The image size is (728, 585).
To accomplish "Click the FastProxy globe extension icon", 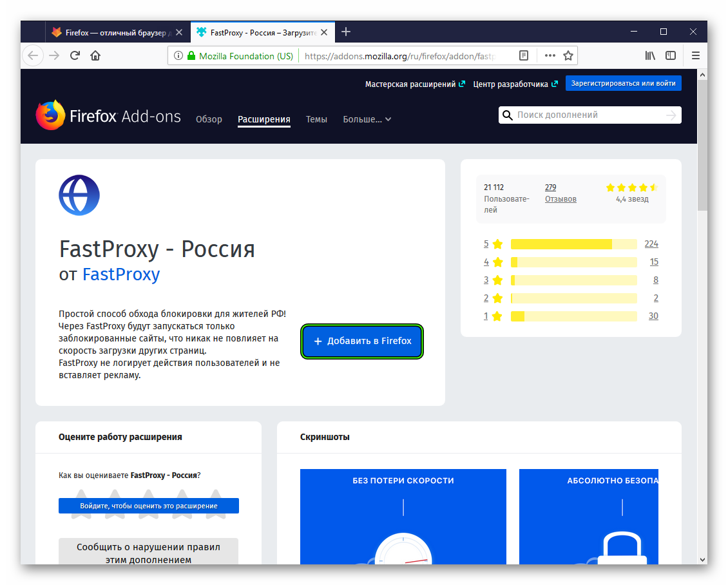I will pyautogui.click(x=79, y=195).
